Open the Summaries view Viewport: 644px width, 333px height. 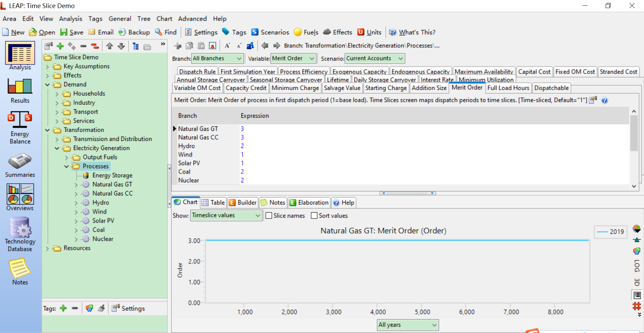click(x=20, y=165)
